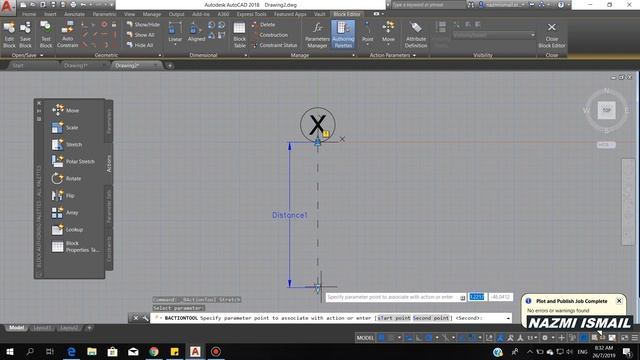Click the search keyword input field
640x360 pixels.
coord(428,5)
